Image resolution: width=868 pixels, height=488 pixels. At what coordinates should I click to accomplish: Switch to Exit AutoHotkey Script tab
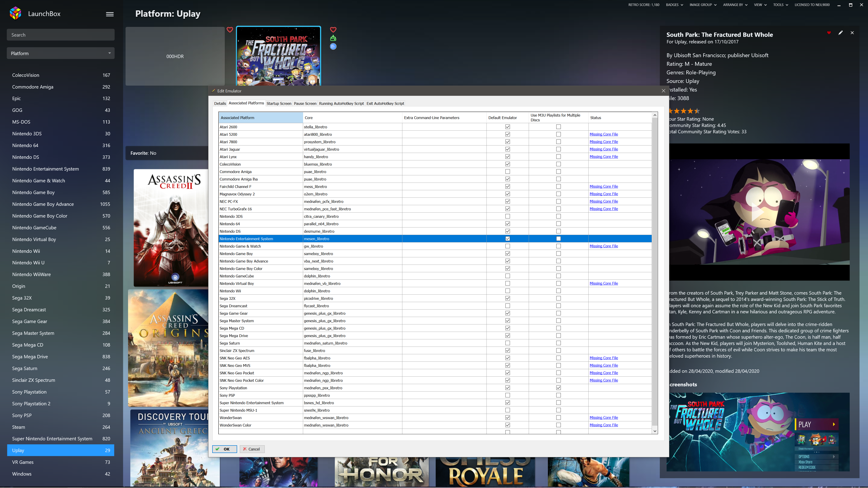coord(385,103)
